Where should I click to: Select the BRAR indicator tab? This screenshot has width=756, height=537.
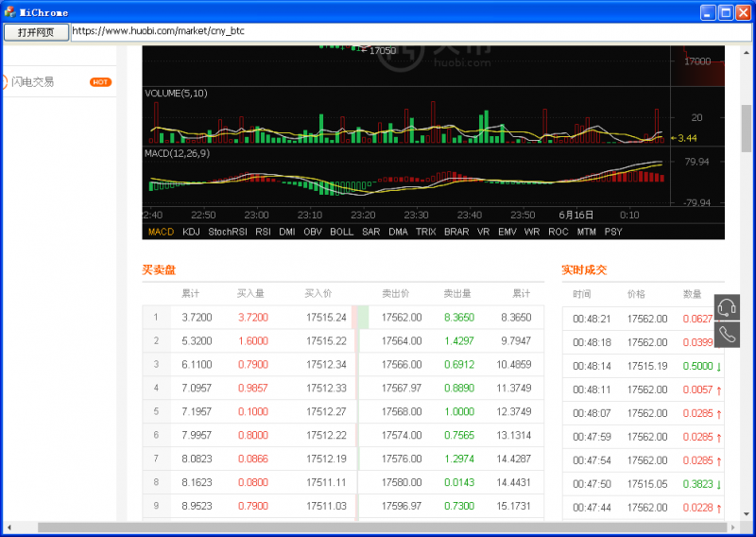click(456, 232)
